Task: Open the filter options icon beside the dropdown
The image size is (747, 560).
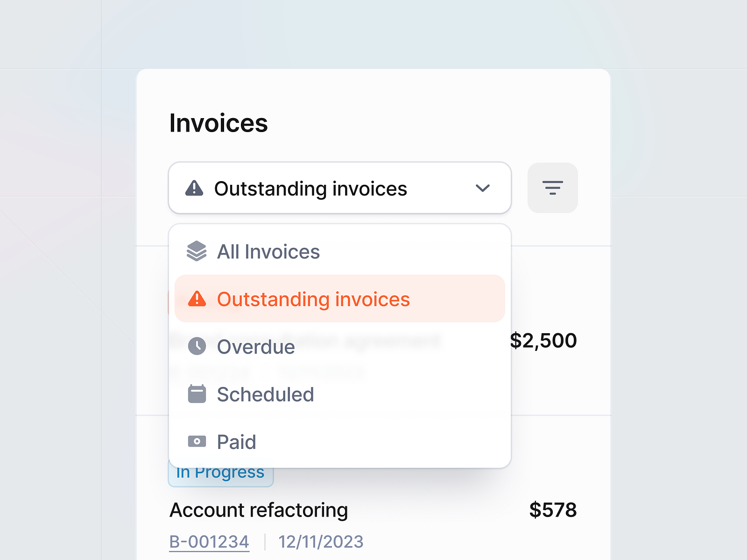Action: click(x=553, y=188)
